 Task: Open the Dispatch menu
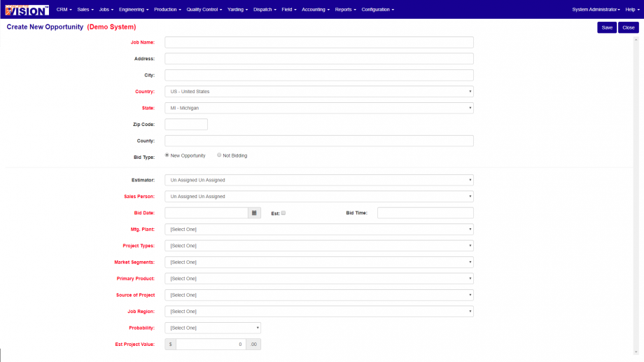265,9
